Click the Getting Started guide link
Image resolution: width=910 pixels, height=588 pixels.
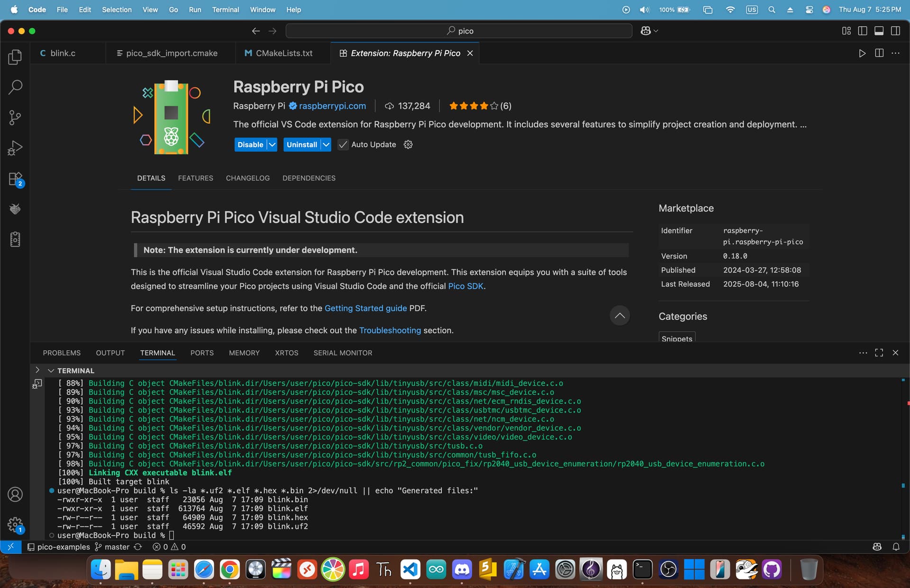coord(365,308)
